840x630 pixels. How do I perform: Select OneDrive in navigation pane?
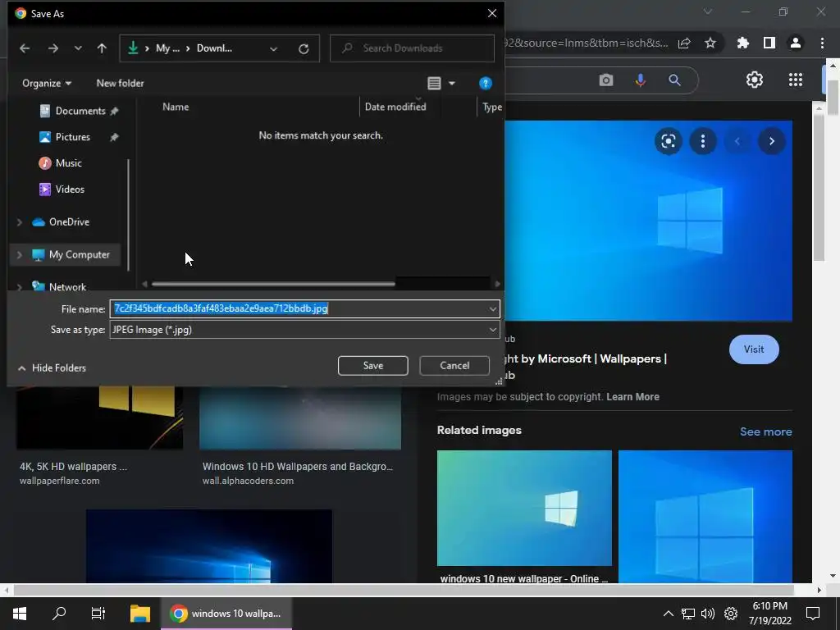(x=69, y=221)
